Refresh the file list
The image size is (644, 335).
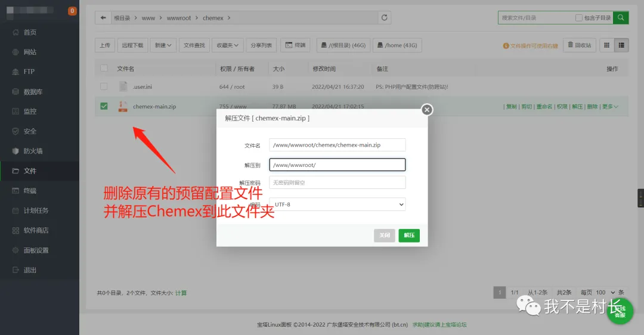(385, 18)
